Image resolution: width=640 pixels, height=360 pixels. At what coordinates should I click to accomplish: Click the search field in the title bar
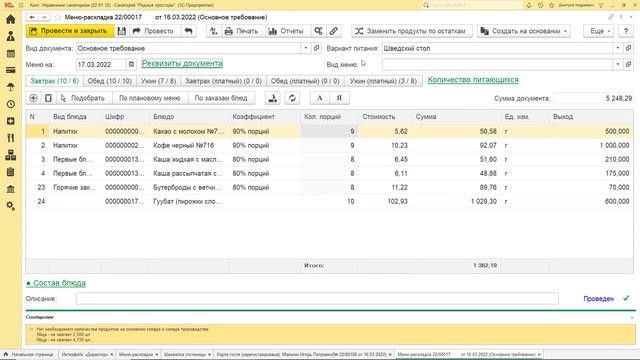[x=472, y=5]
